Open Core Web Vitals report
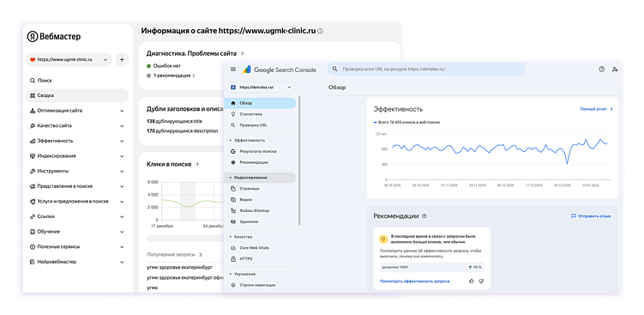Screen dimensions: 644x315 (260, 248)
